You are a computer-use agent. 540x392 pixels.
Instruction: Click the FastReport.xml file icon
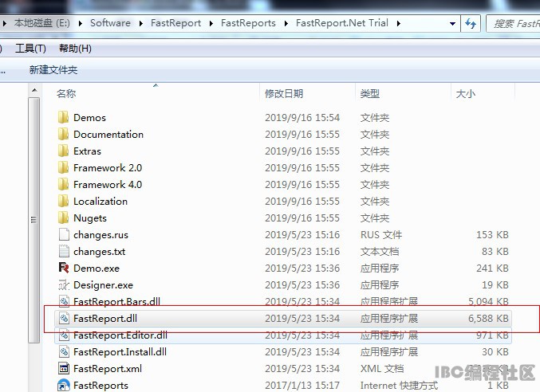64,369
